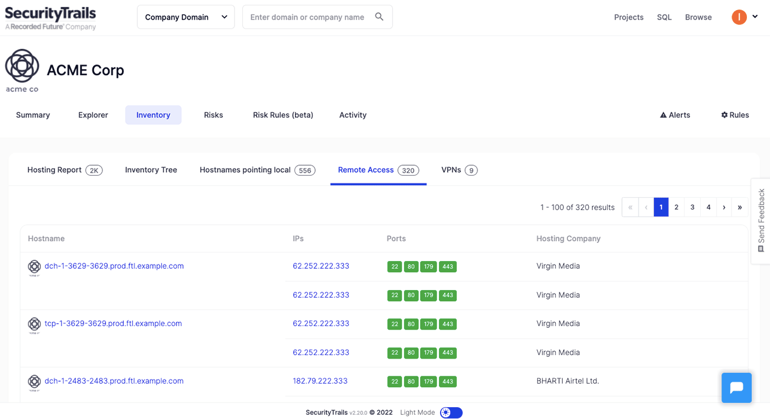770x419 pixels.
Task: Select the Inventory Tree sub-tab
Action: point(151,170)
